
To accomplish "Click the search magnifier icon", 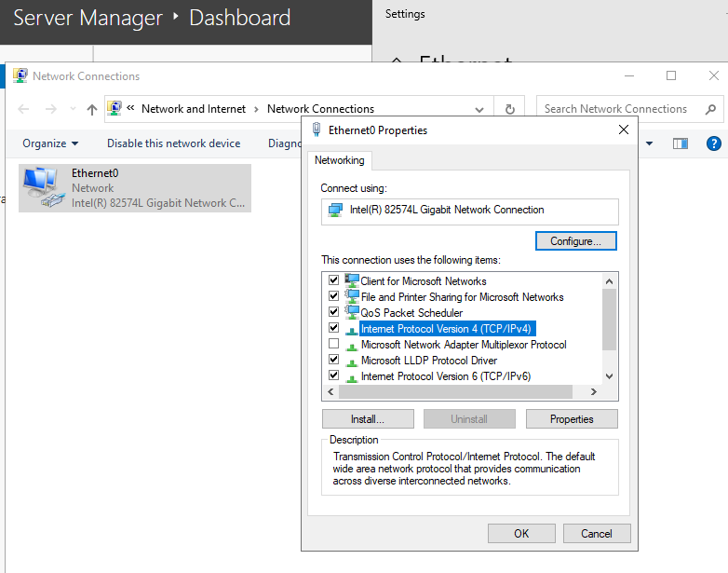I will (710, 109).
